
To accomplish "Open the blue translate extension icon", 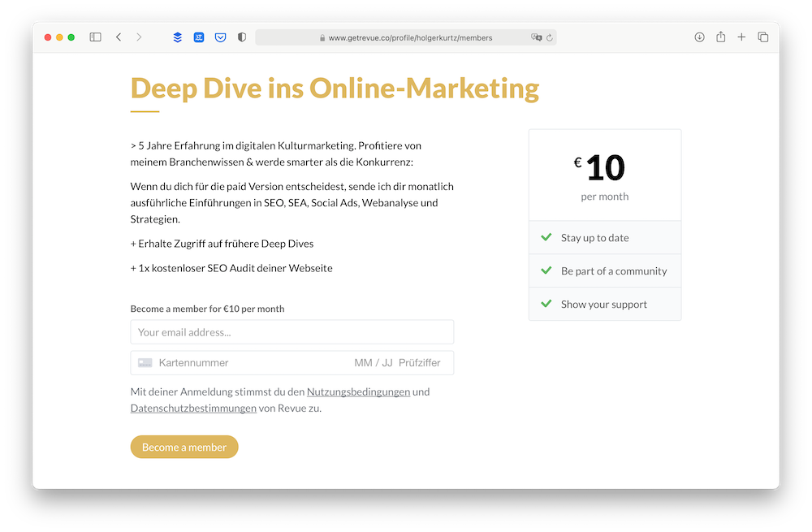I will click(x=199, y=37).
